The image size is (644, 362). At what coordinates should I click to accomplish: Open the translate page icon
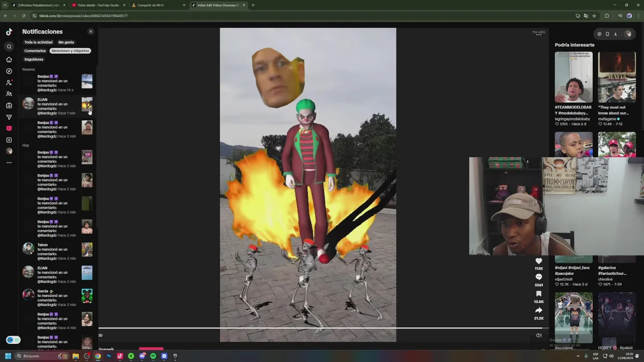pyautogui.click(x=586, y=16)
